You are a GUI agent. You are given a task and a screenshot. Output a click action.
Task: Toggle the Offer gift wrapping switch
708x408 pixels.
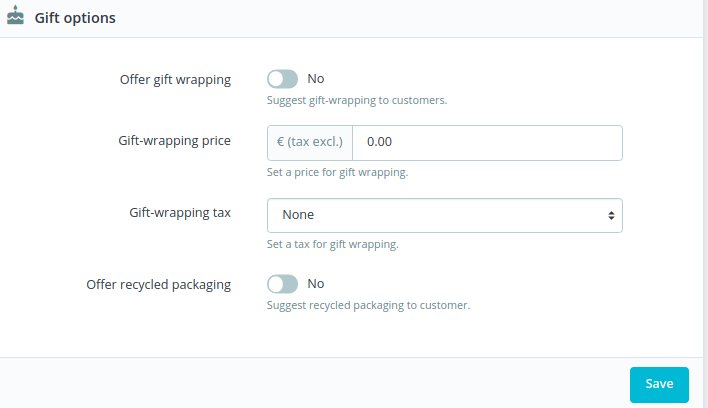click(283, 79)
